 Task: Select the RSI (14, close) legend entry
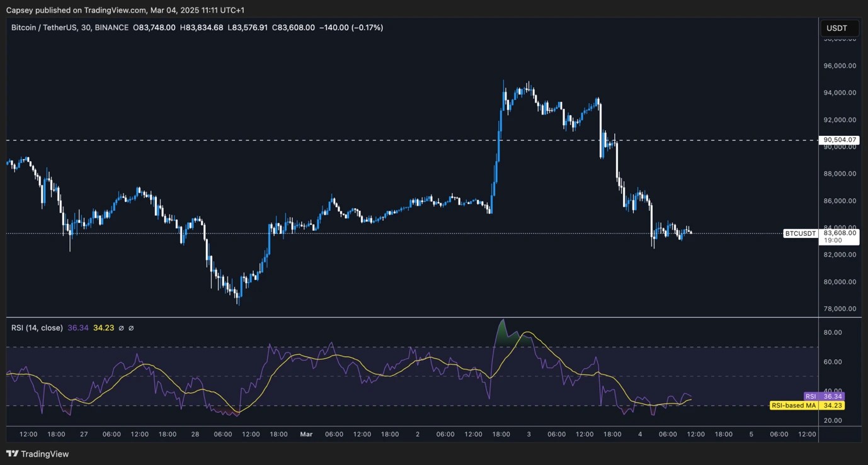click(38, 327)
